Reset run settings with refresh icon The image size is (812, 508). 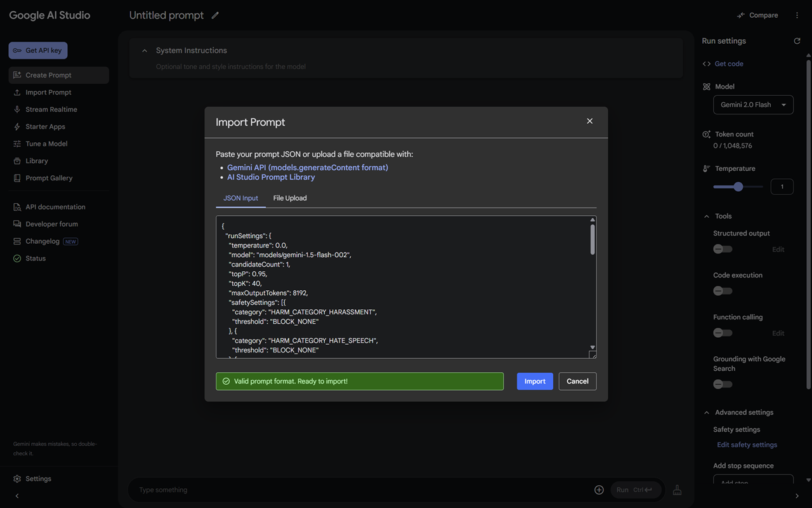pyautogui.click(x=797, y=41)
